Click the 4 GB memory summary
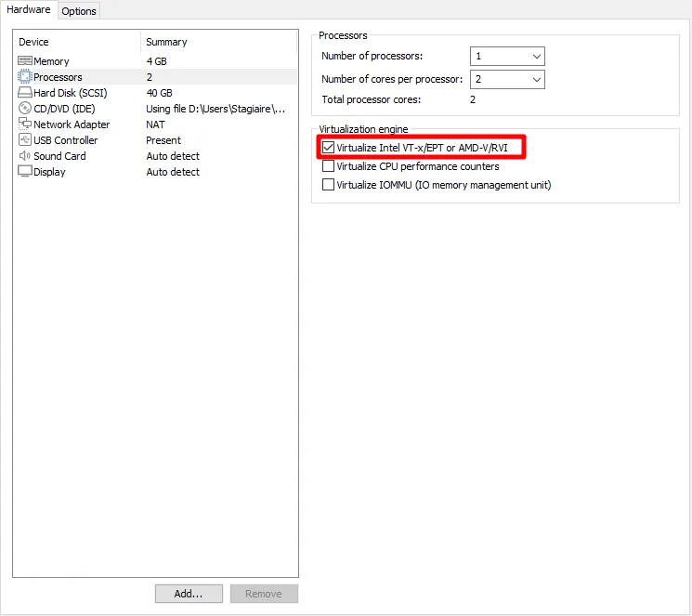This screenshot has height=616, width=692. pyautogui.click(x=156, y=61)
